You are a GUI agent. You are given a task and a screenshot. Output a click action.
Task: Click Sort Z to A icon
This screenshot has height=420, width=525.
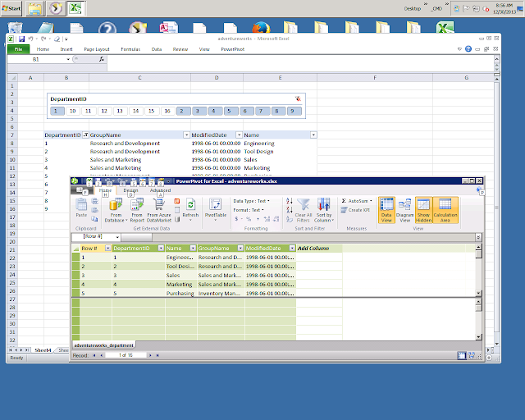(290, 210)
